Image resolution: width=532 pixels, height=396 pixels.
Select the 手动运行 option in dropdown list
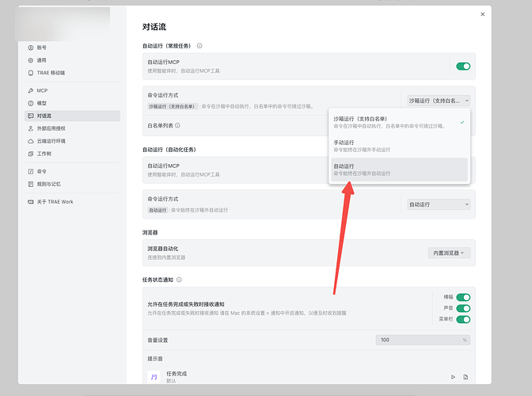(x=399, y=146)
